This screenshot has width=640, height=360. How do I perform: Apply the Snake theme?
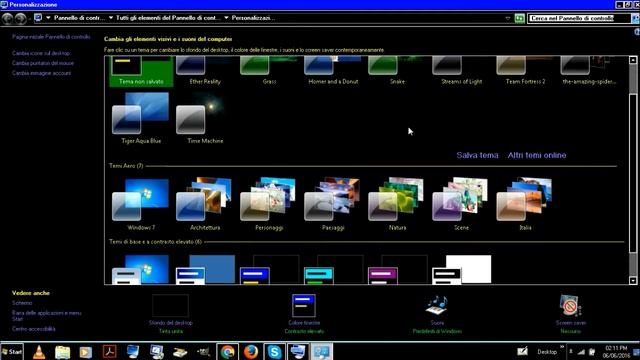(x=397, y=71)
